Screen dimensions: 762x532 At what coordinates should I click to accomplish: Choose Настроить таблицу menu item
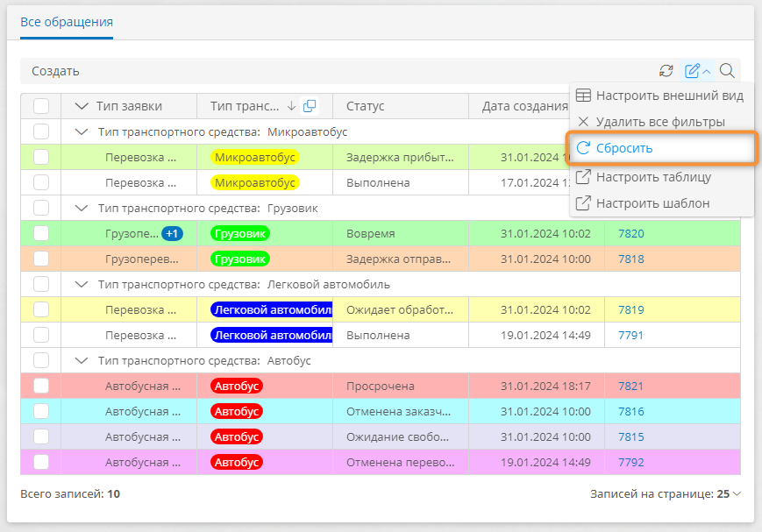pyautogui.click(x=660, y=177)
